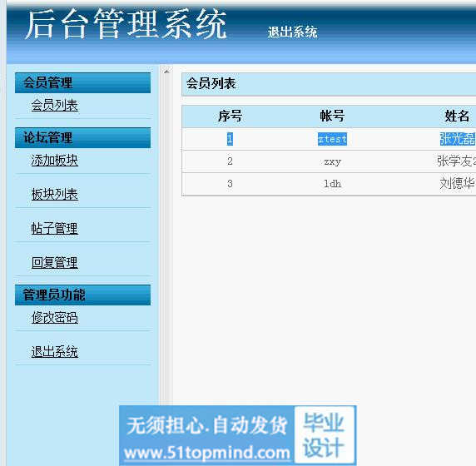The width and height of the screenshot is (476, 466).
Task: Click the 姓名 column header
Action: pos(457,116)
